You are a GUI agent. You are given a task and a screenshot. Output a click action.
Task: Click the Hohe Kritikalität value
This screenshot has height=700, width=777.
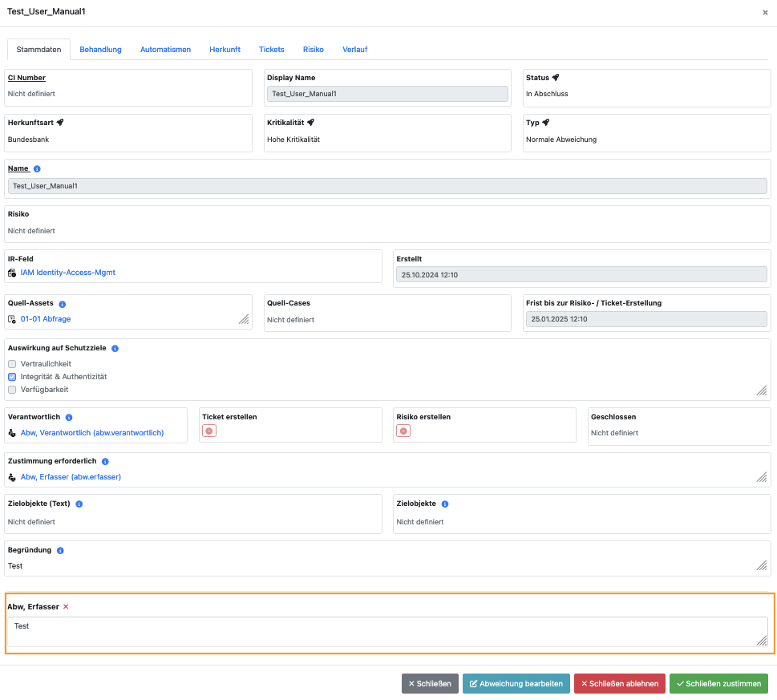(x=293, y=140)
